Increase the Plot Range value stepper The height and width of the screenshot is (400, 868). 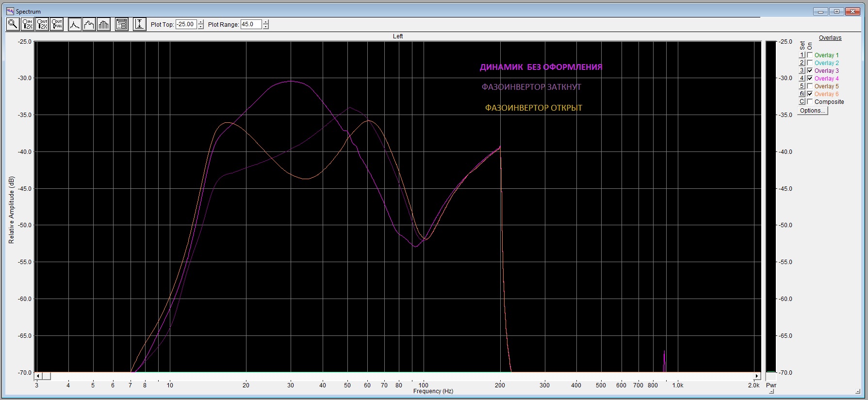point(265,22)
